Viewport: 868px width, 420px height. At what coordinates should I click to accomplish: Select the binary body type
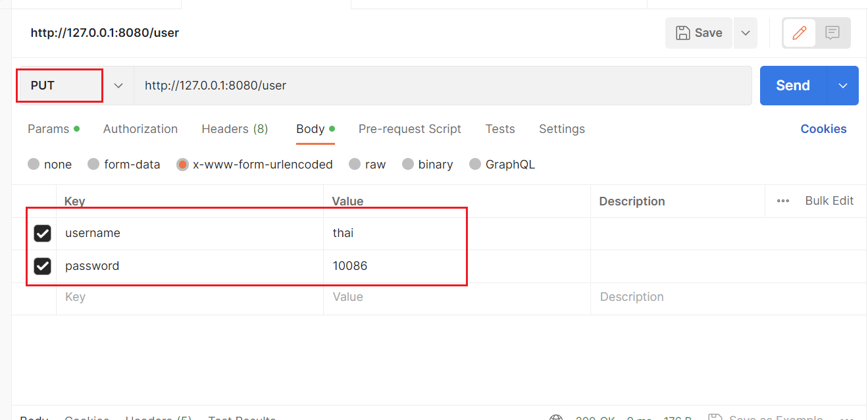coord(408,165)
